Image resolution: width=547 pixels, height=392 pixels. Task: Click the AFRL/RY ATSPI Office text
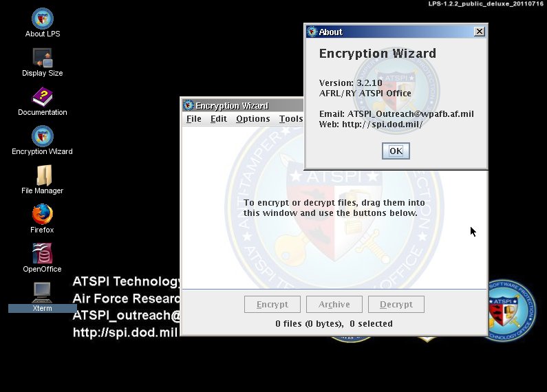pos(365,94)
